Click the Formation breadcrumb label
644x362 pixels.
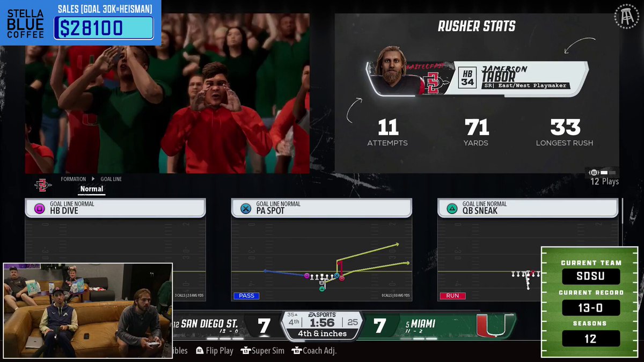click(74, 179)
